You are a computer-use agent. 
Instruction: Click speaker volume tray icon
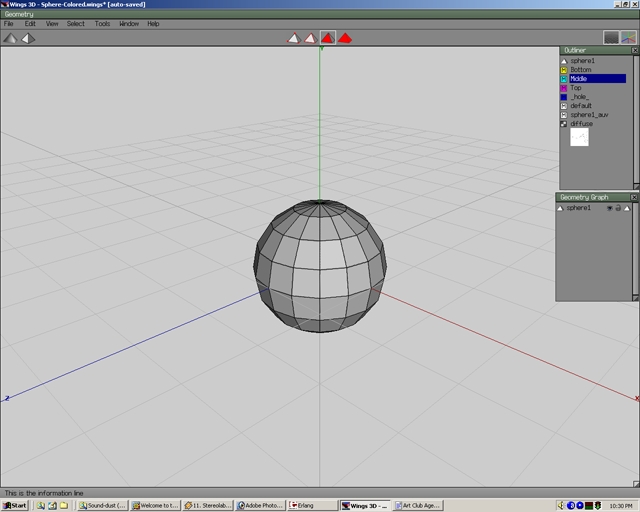(x=561, y=505)
